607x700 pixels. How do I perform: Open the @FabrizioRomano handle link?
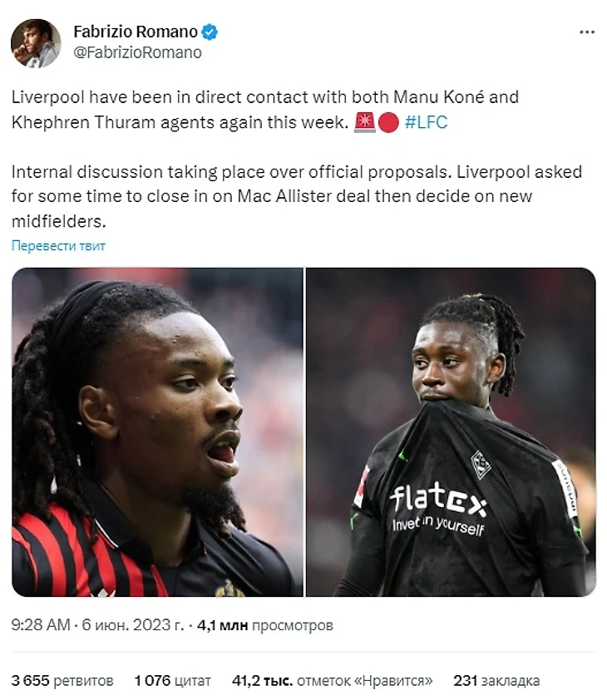pos(137,52)
